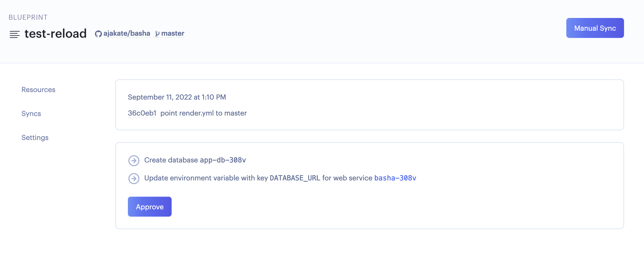Screen dimensions: 644x258
Task: Switch to the Syncs section
Action: point(31,114)
